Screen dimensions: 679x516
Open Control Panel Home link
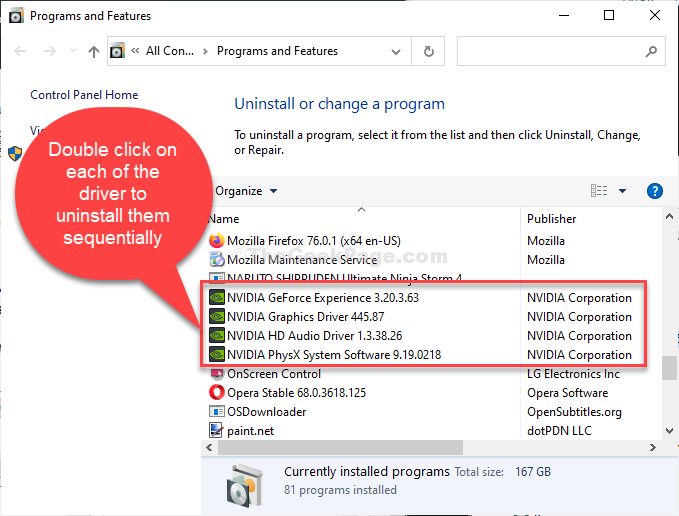click(84, 95)
